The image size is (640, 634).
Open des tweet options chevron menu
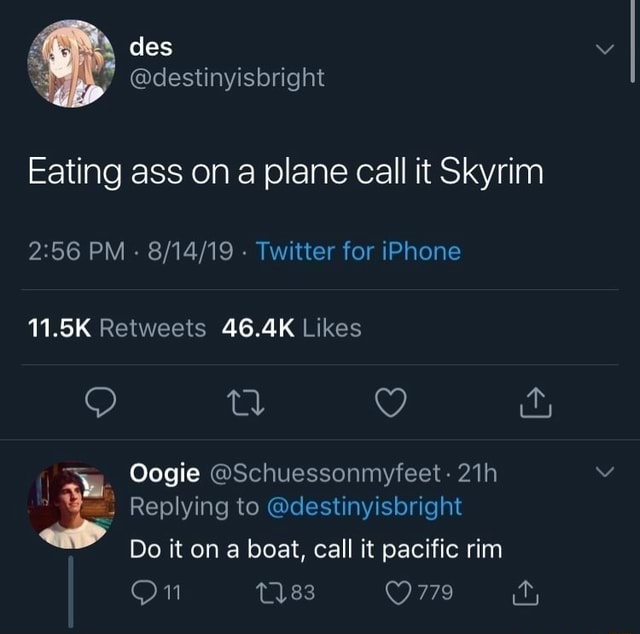point(604,49)
